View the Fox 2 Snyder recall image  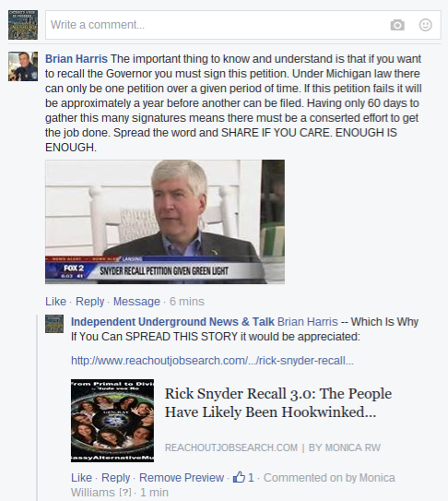[x=165, y=221]
